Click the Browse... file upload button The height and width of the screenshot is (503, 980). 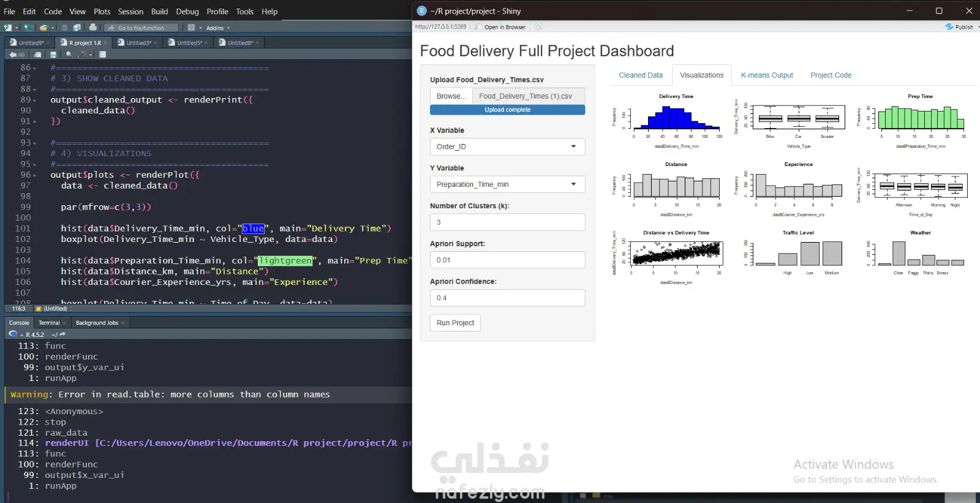(x=451, y=96)
